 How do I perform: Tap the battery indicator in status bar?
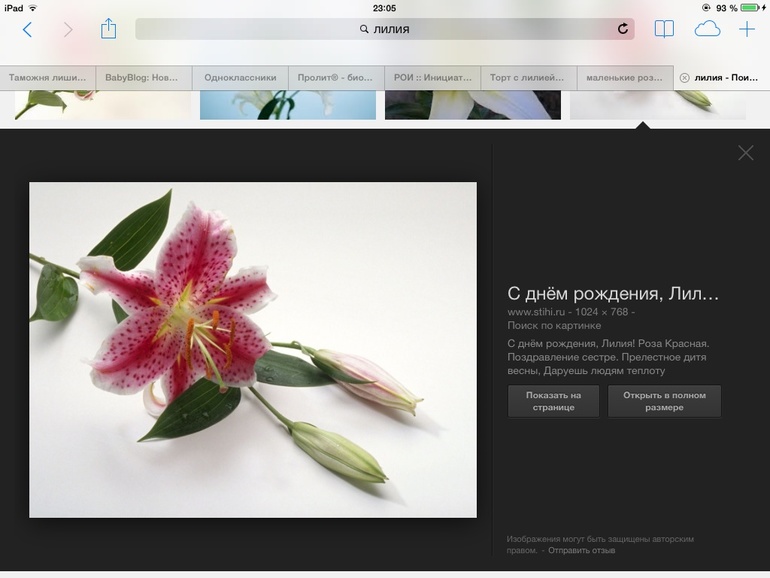point(750,8)
